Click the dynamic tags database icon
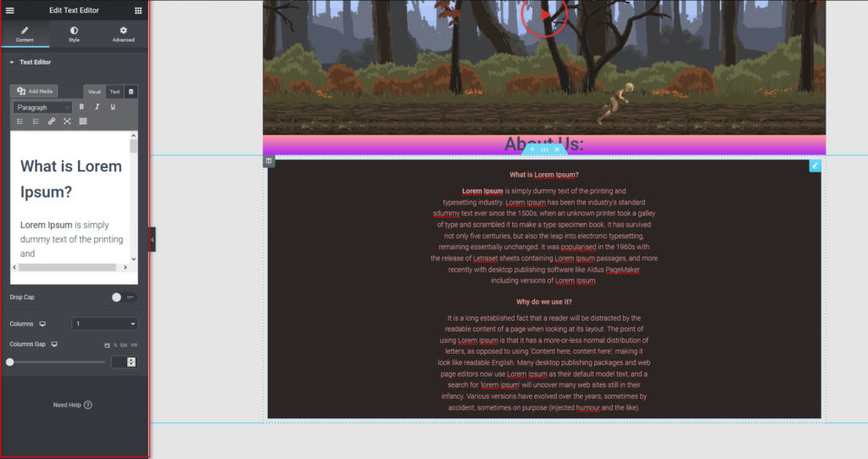 [131, 92]
